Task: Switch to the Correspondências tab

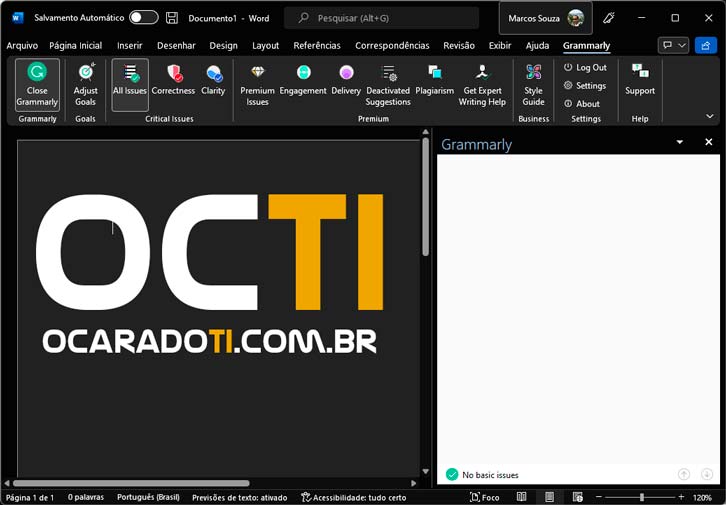Action: [392, 45]
